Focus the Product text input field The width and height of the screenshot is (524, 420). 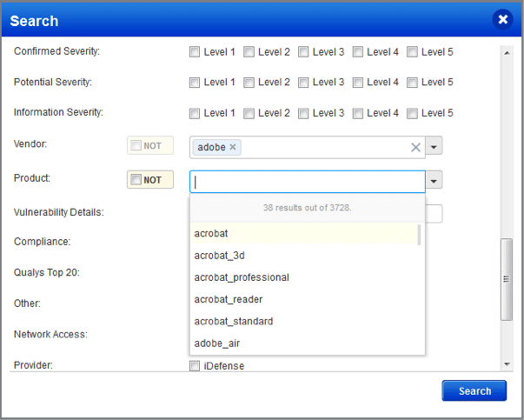(308, 182)
